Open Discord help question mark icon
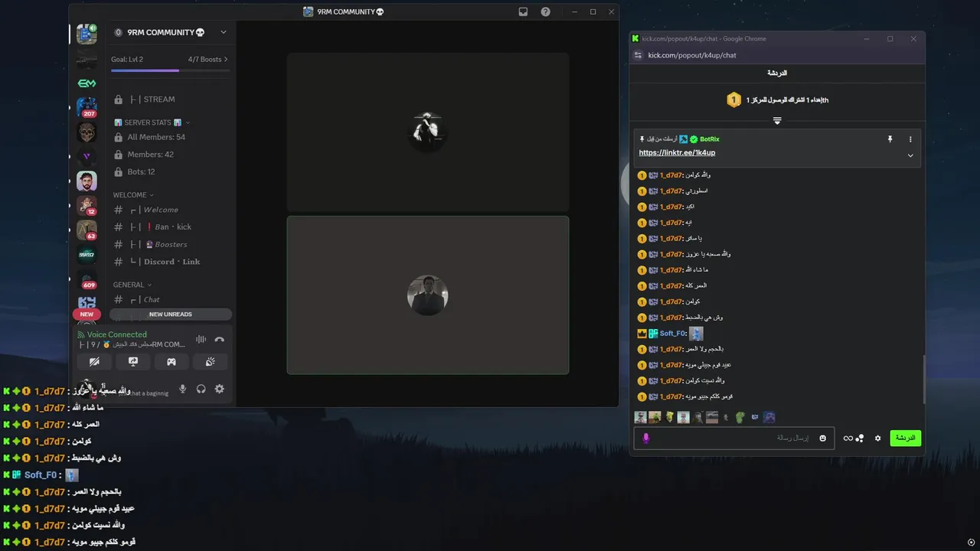Image resolution: width=980 pixels, height=551 pixels. coord(545,11)
